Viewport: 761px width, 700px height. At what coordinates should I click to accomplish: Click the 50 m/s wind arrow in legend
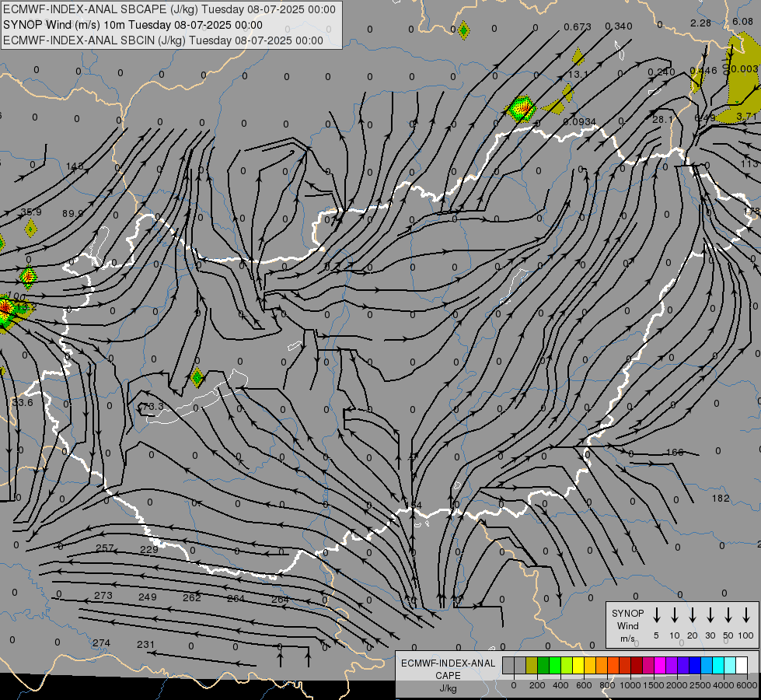728,614
